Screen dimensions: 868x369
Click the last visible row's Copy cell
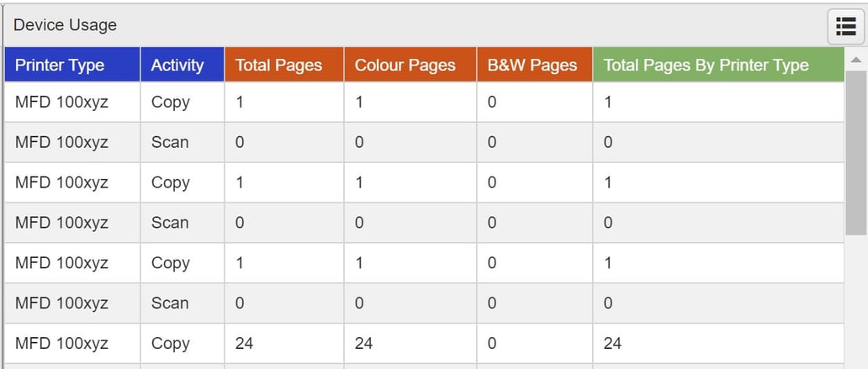tap(171, 343)
